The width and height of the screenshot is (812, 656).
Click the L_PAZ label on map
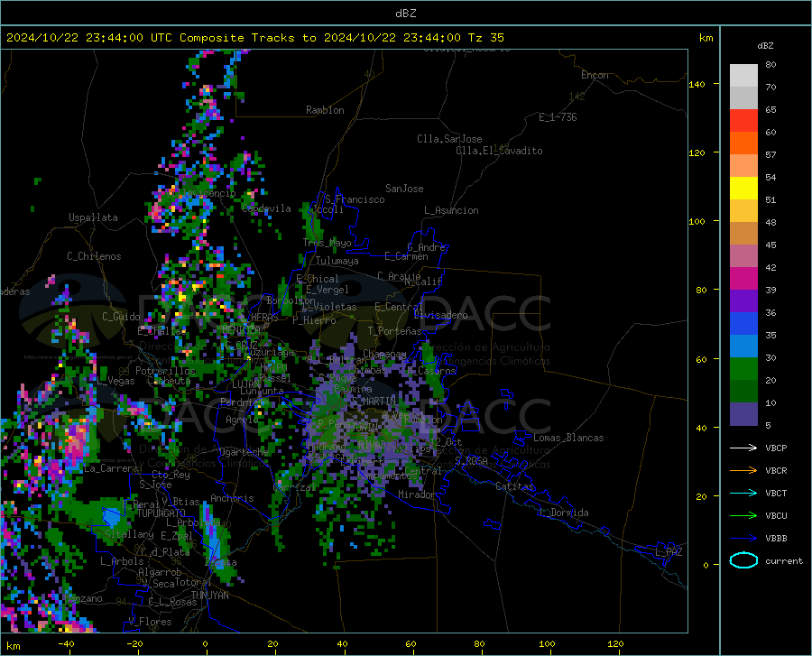669,552
